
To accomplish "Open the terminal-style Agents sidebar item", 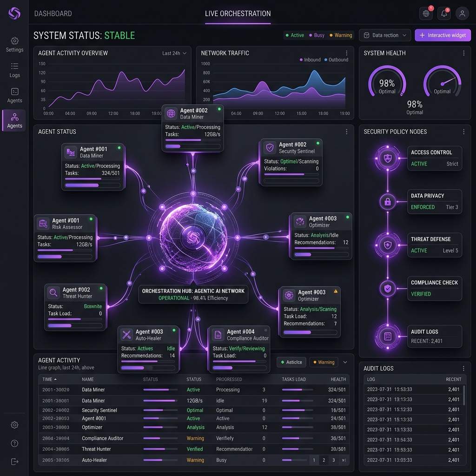I will 14,95.
